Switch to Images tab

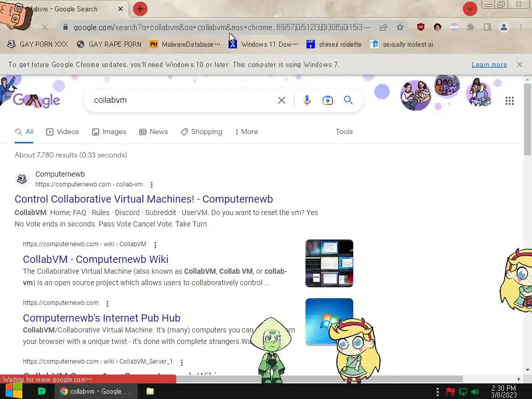pos(109,131)
